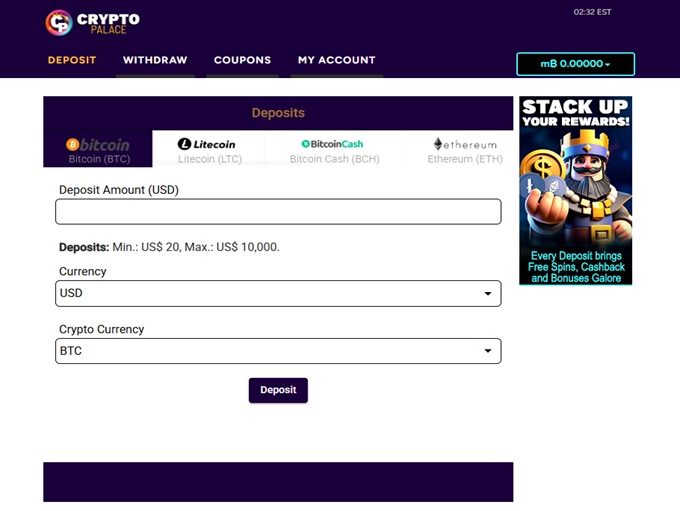Image resolution: width=680 pixels, height=511 pixels.
Task: Click the Crypto Palace logo icon
Action: pyautogui.click(x=59, y=22)
